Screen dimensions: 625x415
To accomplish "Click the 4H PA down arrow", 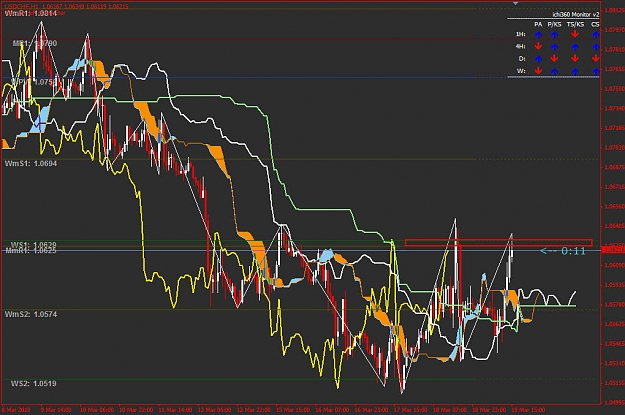I will point(538,46).
